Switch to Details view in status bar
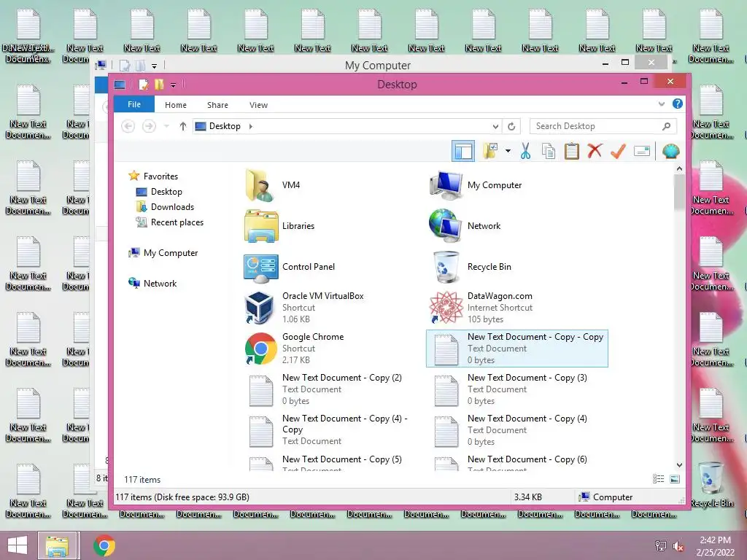 (659, 479)
